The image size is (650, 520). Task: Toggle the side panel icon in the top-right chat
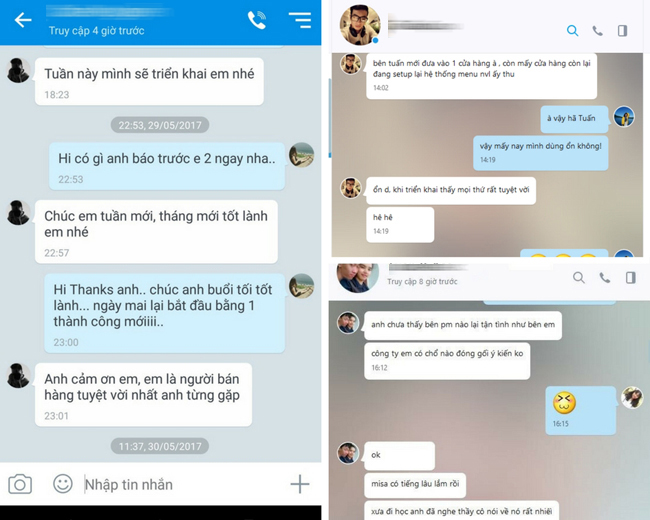tap(622, 31)
